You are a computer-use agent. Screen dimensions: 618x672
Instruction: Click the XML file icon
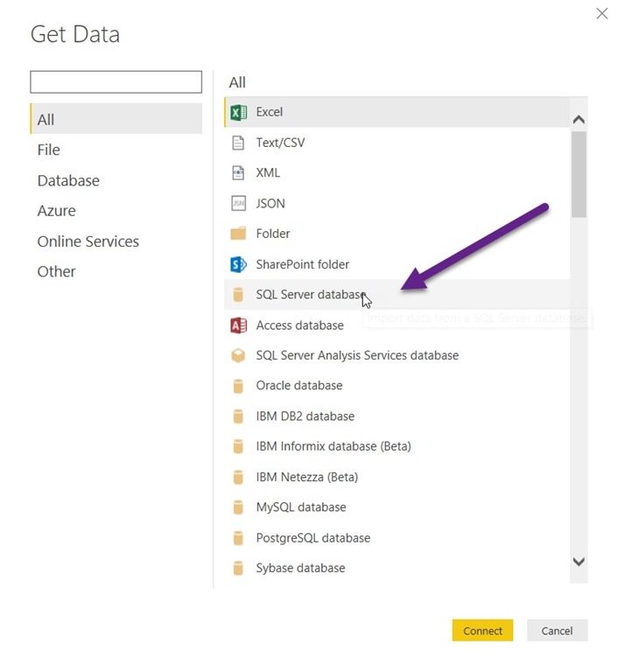(238, 173)
